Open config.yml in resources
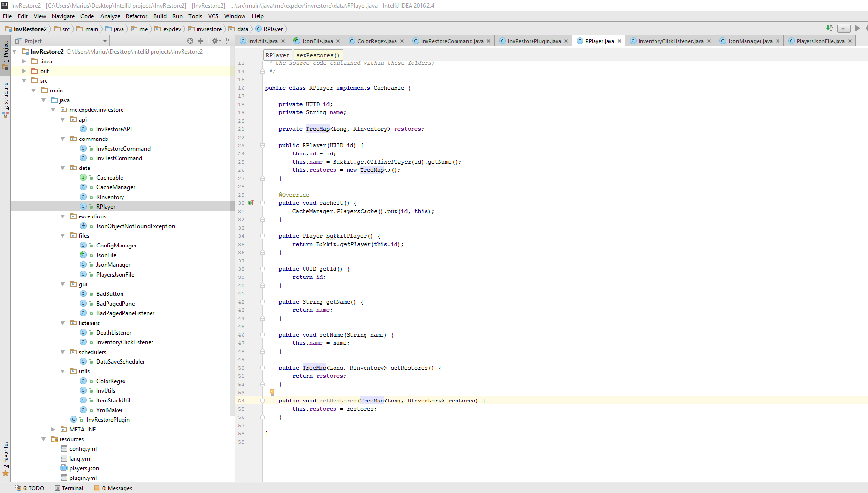The height and width of the screenshot is (493, 868). click(83, 448)
